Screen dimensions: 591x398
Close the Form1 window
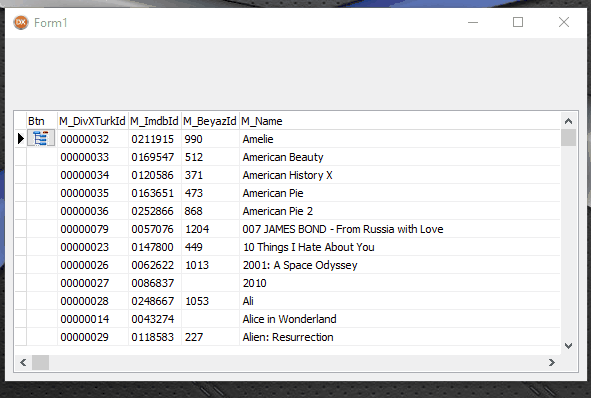[564, 22]
